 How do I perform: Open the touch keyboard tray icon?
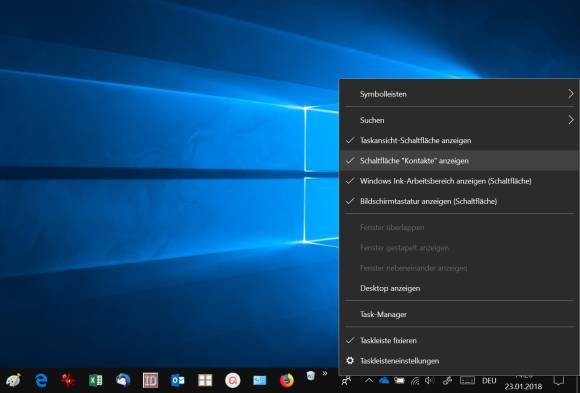click(467, 380)
